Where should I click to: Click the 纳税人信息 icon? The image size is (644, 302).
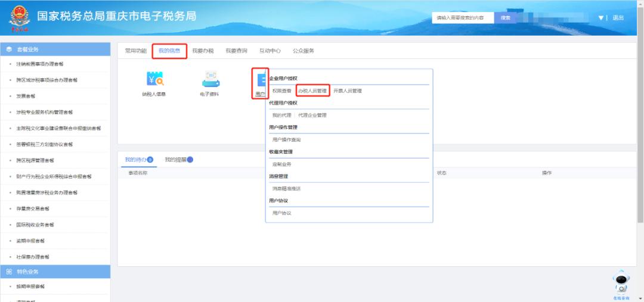click(x=154, y=79)
